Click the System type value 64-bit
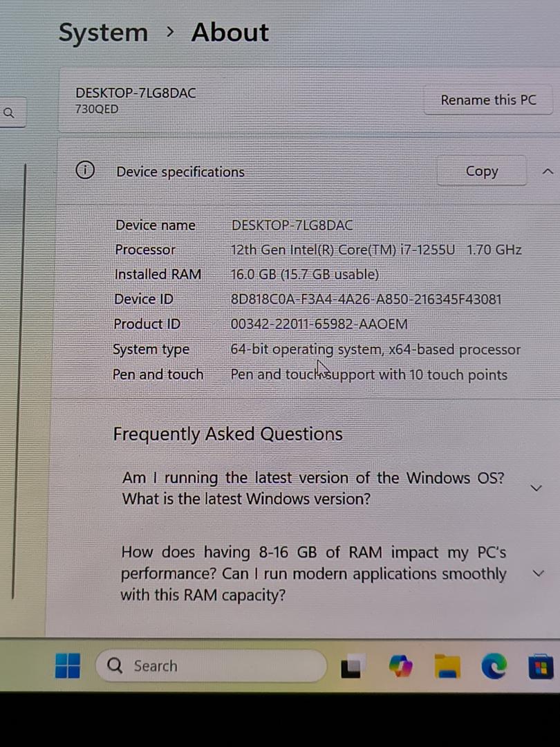The height and width of the screenshot is (747, 560). (375, 350)
